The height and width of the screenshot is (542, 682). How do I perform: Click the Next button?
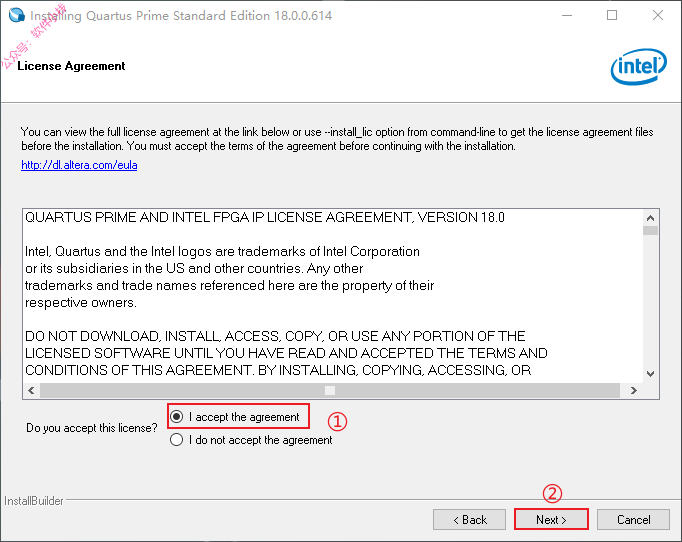click(x=551, y=519)
